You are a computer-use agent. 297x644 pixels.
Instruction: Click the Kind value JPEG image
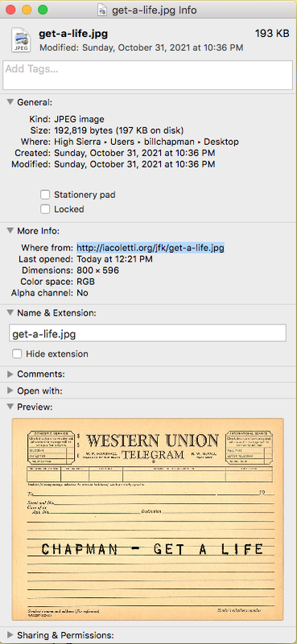pos(80,119)
